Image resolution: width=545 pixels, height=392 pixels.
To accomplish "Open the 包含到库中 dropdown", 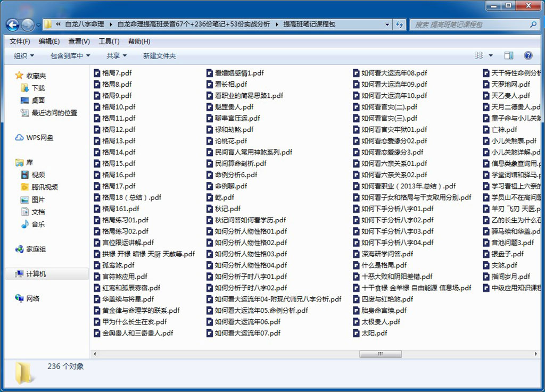I will pyautogui.click(x=70, y=55).
